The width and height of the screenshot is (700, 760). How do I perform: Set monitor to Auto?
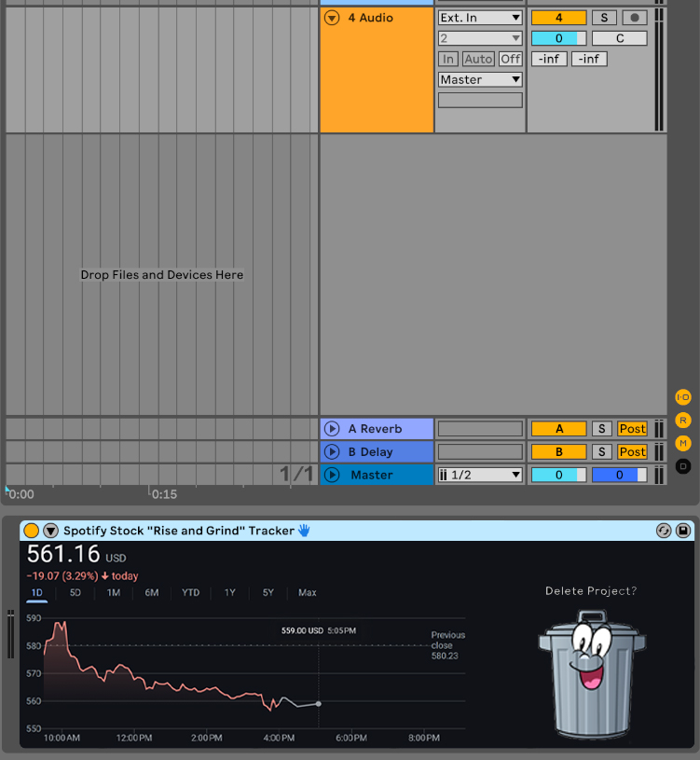coord(478,59)
